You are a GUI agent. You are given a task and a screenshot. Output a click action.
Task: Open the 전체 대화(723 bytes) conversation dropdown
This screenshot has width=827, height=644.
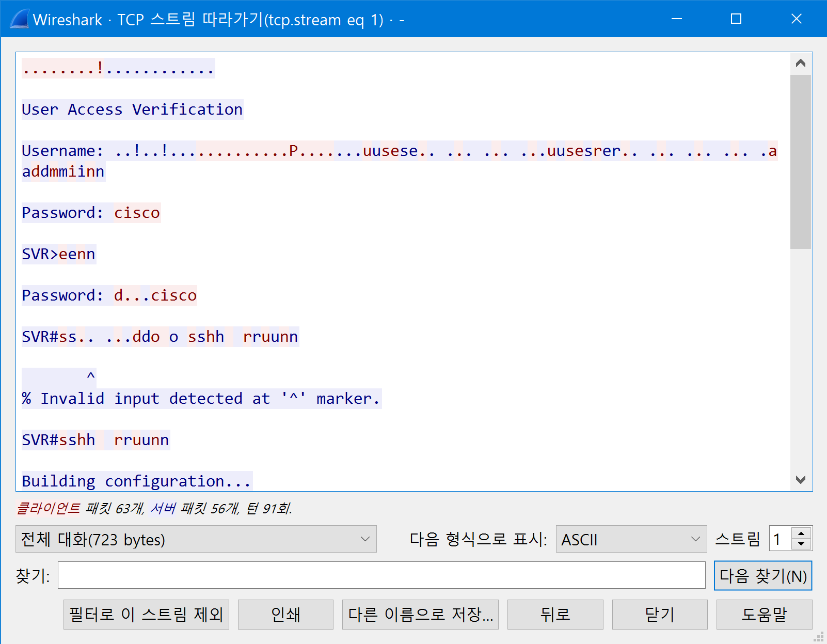coord(196,539)
